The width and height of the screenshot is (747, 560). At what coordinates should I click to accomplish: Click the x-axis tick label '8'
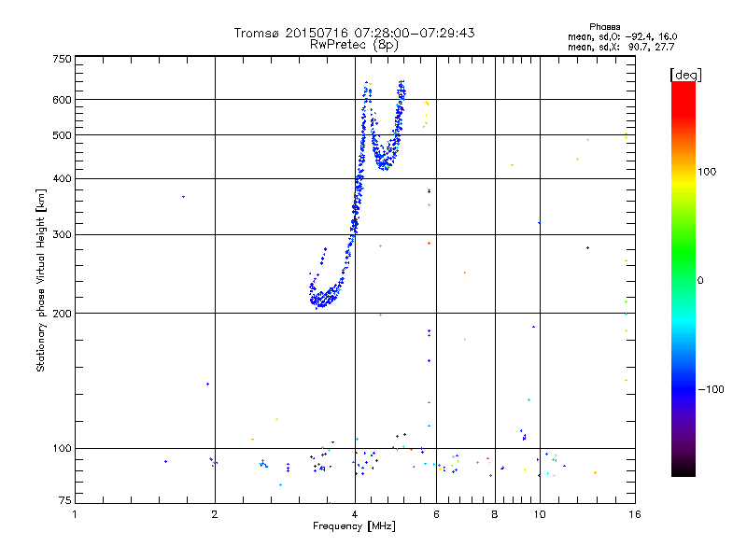495,514
